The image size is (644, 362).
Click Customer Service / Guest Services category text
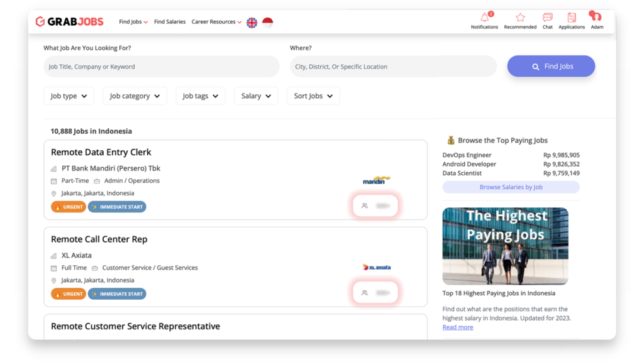[x=150, y=268]
